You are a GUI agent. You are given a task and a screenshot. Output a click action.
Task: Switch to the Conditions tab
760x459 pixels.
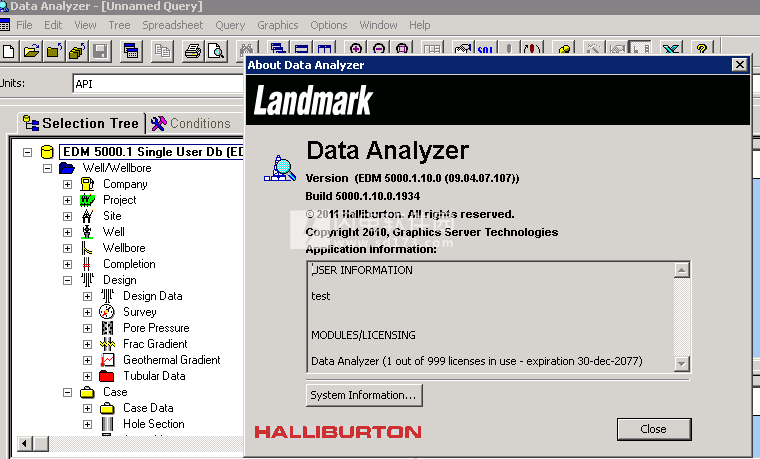point(190,124)
